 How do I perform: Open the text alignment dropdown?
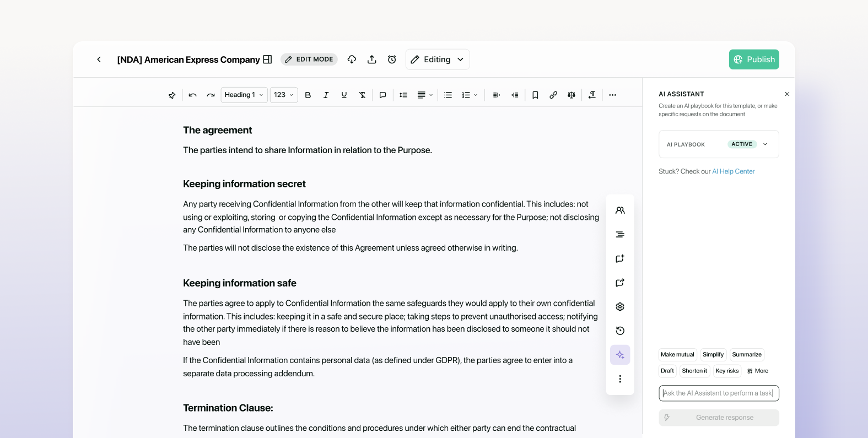tap(425, 95)
